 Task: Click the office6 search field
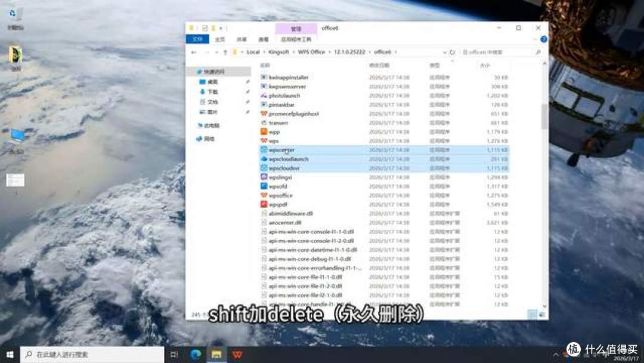click(x=501, y=52)
